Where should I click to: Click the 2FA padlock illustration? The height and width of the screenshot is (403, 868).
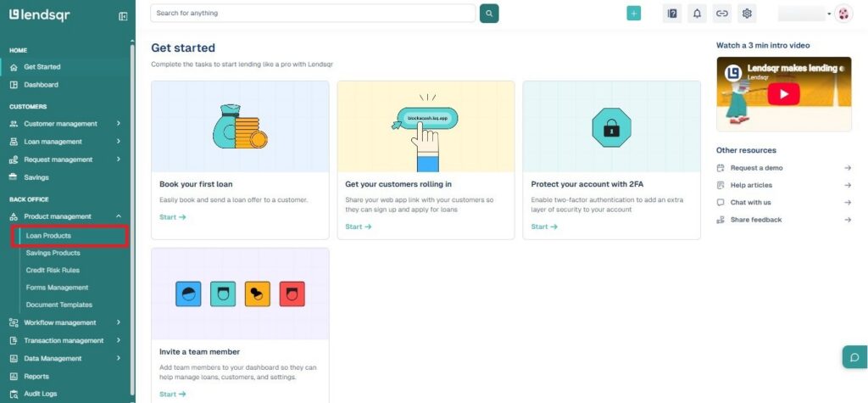coord(612,126)
